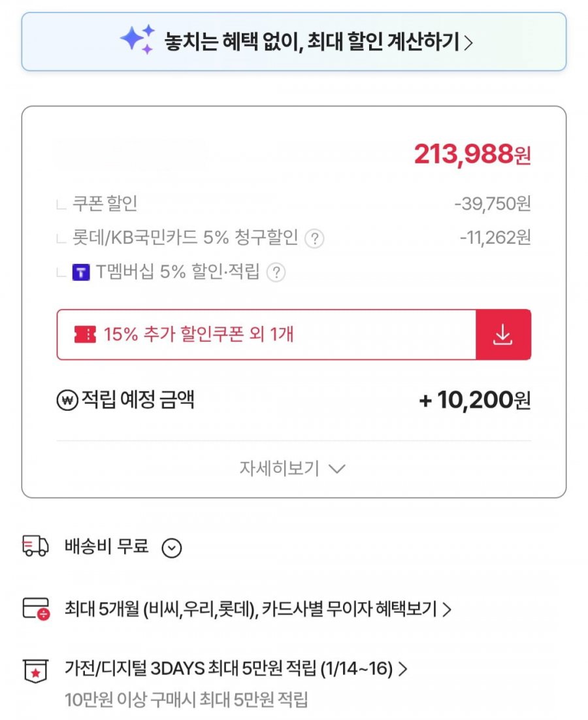The width and height of the screenshot is (588, 720).
Task: Click the sparkle AI benefit icon
Action: point(138,39)
